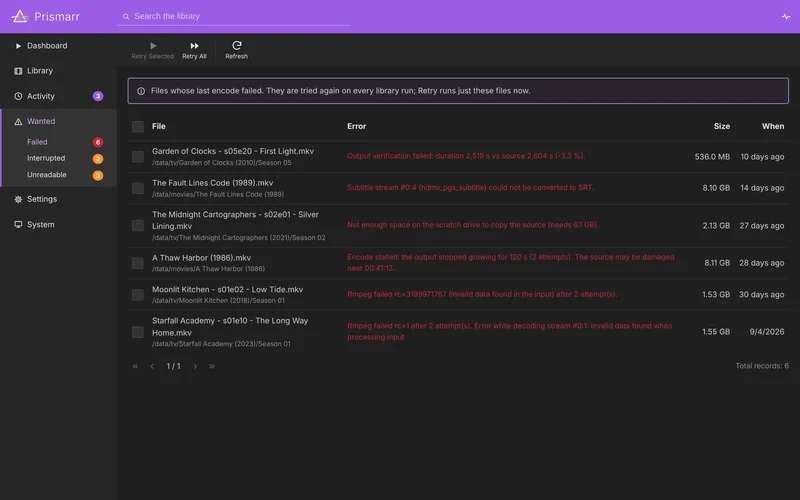Click the Retry All label
Viewport: 800px width, 500px height.
tap(194, 57)
